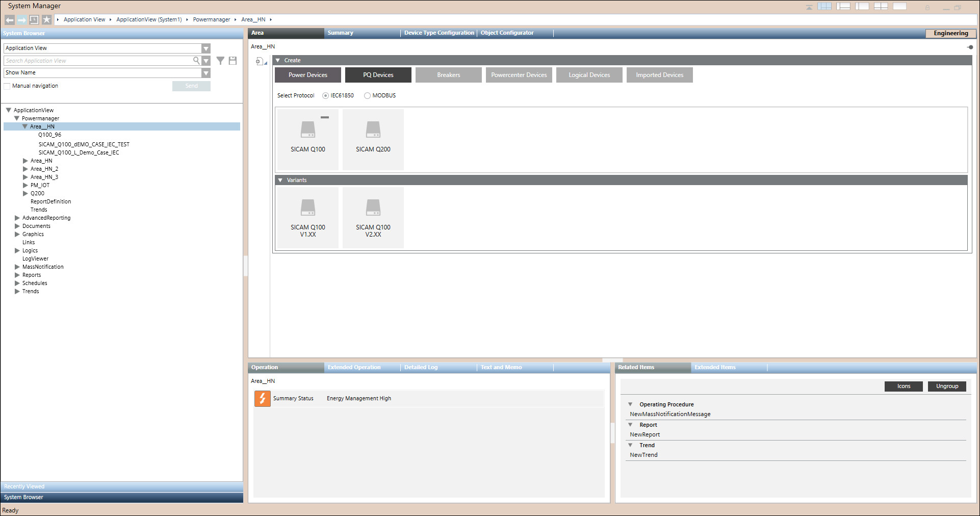Viewport: 980px width, 516px height.
Task: Enable the Manual navigation checkbox
Action: click(7, 86)
